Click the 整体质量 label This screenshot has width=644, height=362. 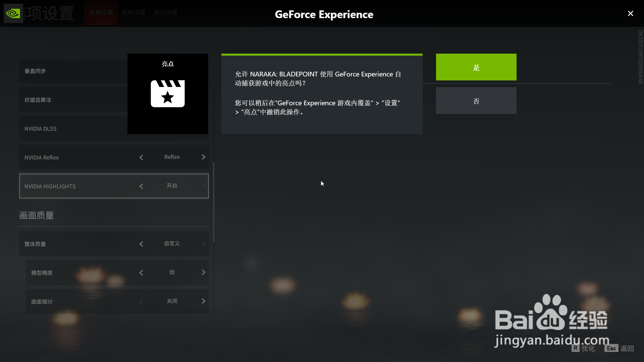pyautogui.click(x=35, y=244)
